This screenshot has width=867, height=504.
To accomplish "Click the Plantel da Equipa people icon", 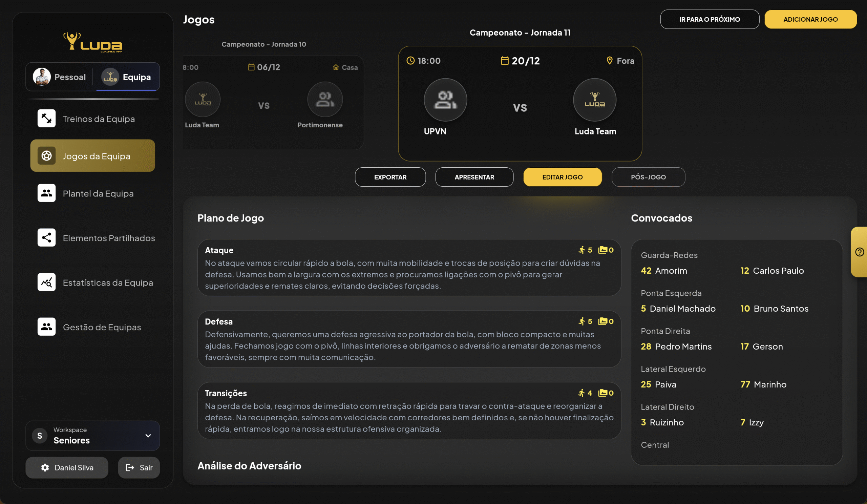I will (x=46, y=193).
